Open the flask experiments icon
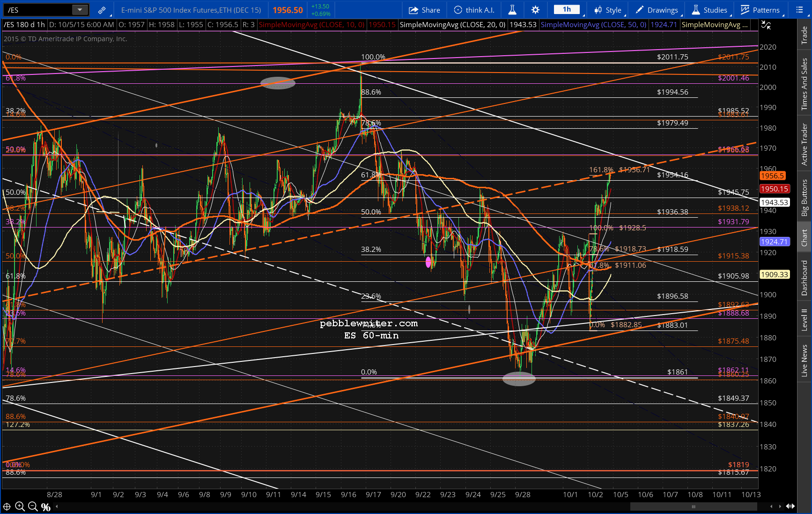 tap(512, 10)
